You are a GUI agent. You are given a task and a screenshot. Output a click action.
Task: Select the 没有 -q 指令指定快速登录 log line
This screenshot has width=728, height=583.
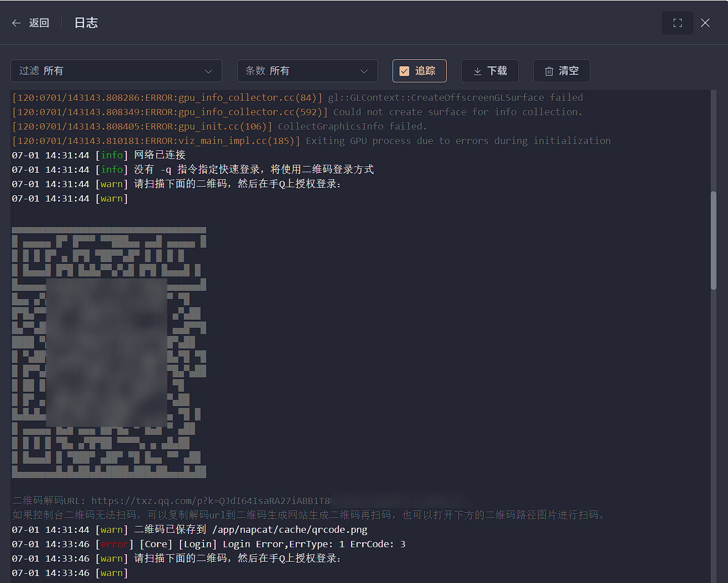(193, 169)
